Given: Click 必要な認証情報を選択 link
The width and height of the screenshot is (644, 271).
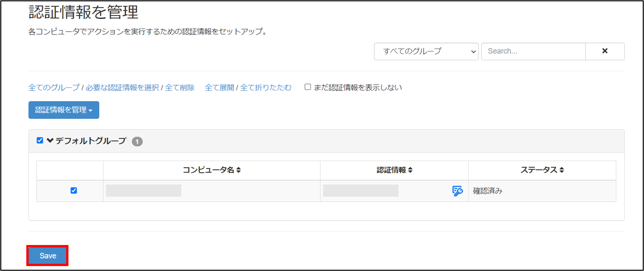Looking at the screenshot, I should pyautogui.click(x=122, y=87).
